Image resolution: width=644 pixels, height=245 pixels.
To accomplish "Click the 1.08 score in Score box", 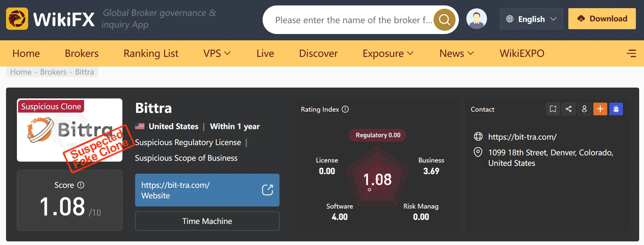I will click(62, 206).
